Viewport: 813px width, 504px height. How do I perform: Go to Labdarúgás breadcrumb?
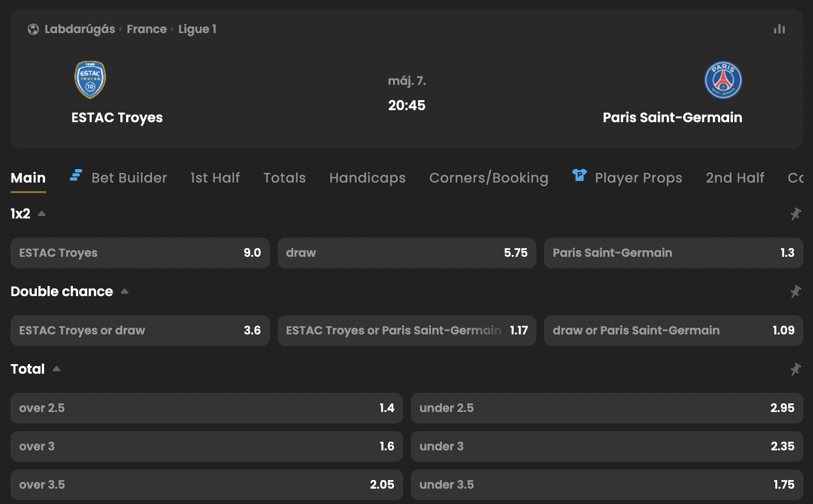pyautogui.click(x=80, y=29)
